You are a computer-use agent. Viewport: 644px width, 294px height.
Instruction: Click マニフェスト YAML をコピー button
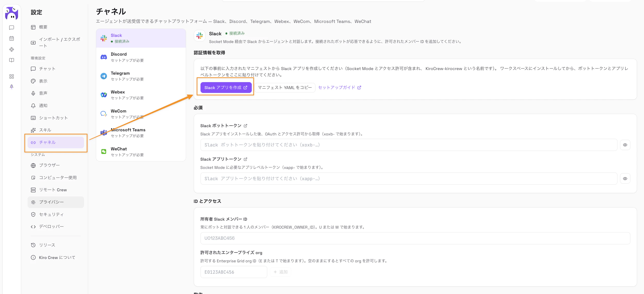(x=285, y=88)
